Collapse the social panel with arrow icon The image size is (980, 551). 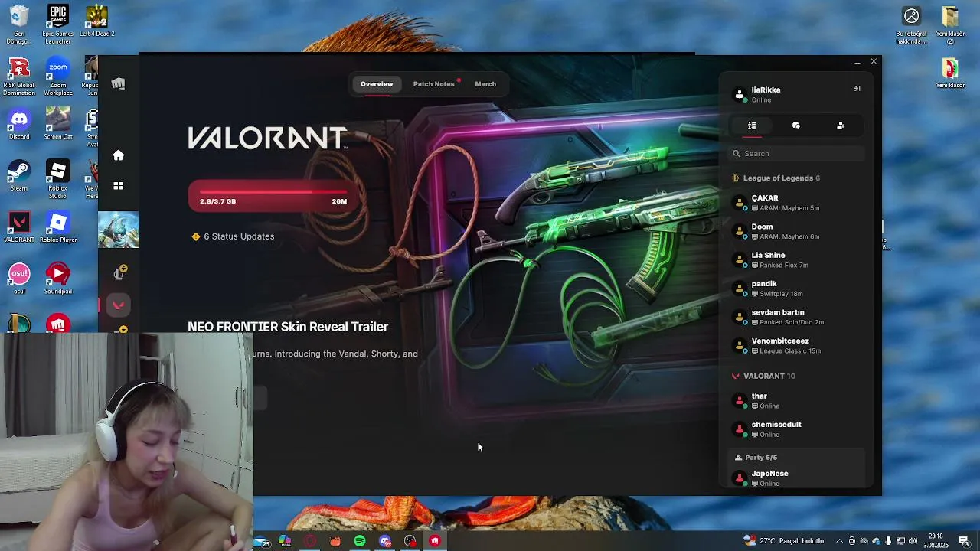(x=857, y=89)
